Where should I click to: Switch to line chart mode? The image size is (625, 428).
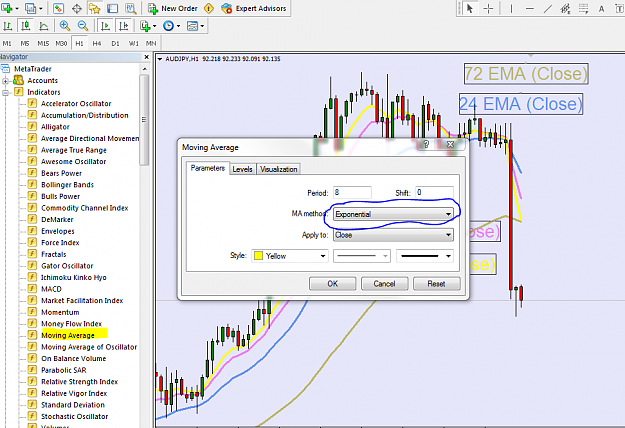[43, 26]
